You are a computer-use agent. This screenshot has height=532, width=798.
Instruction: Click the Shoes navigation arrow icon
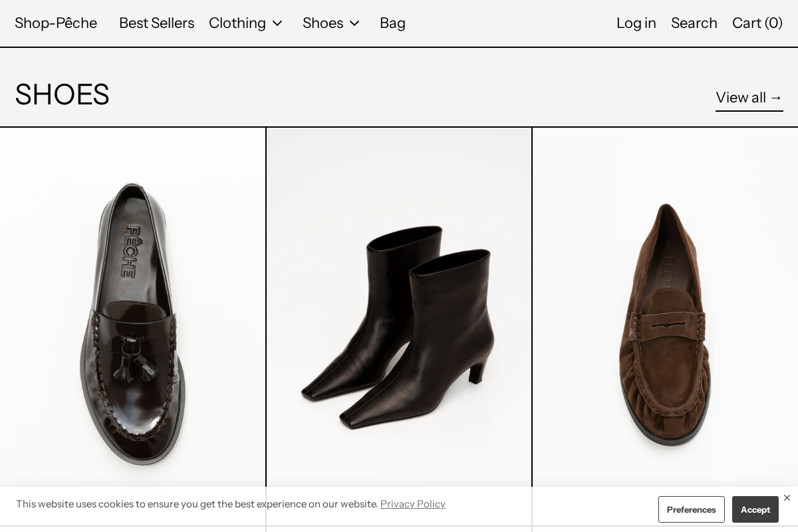(354, 23)
